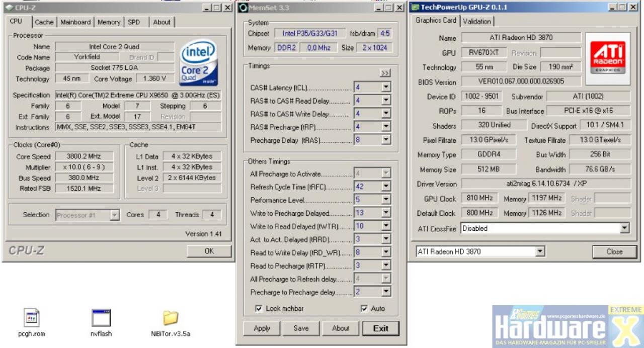Click the MemSet 3.3 title bar icon

click(243, 8)
